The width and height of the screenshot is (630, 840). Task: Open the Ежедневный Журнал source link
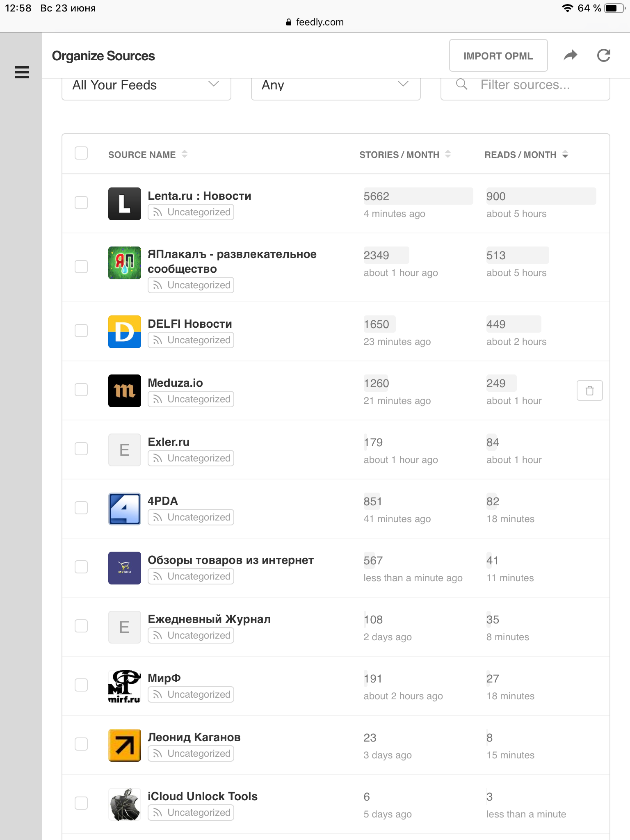coord(209,619)
